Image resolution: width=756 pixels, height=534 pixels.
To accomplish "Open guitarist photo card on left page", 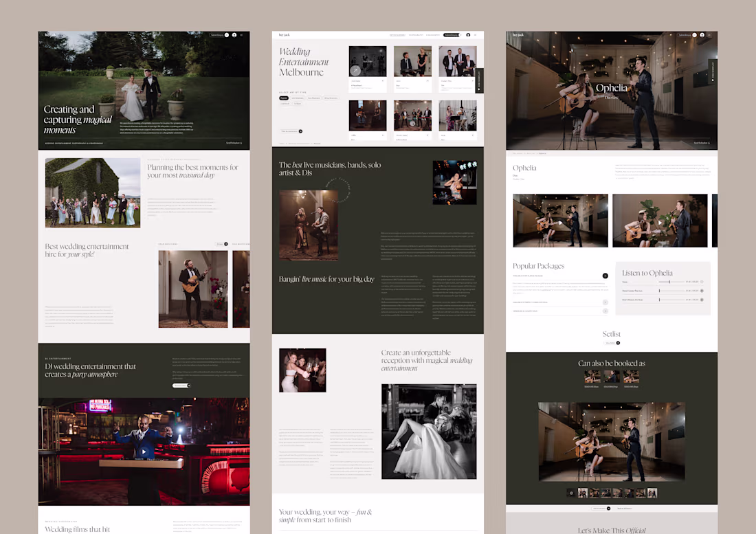I will (x=193, y=289).
